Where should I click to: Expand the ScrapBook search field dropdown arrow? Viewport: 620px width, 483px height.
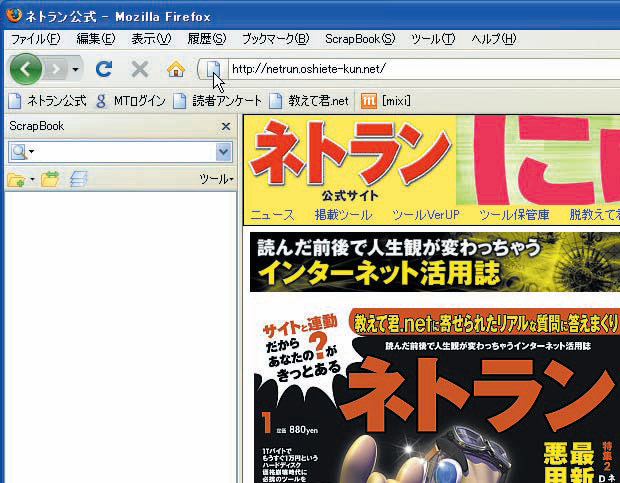(x=223, y=152)
